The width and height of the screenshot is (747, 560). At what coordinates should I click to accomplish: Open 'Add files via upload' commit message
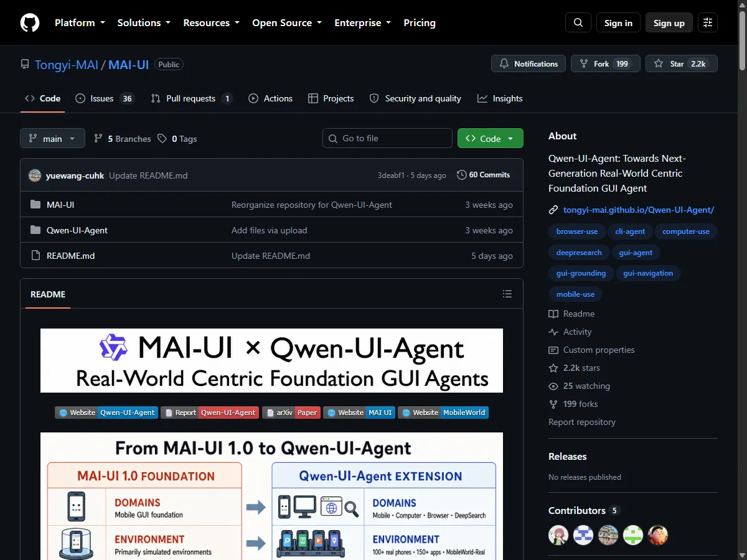click(270, 230)
